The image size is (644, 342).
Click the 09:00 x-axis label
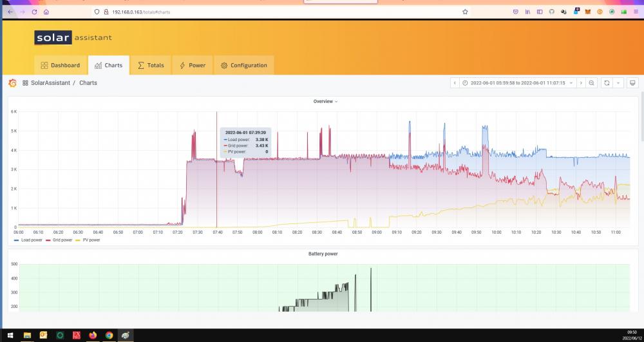click(x=377, y=233)
